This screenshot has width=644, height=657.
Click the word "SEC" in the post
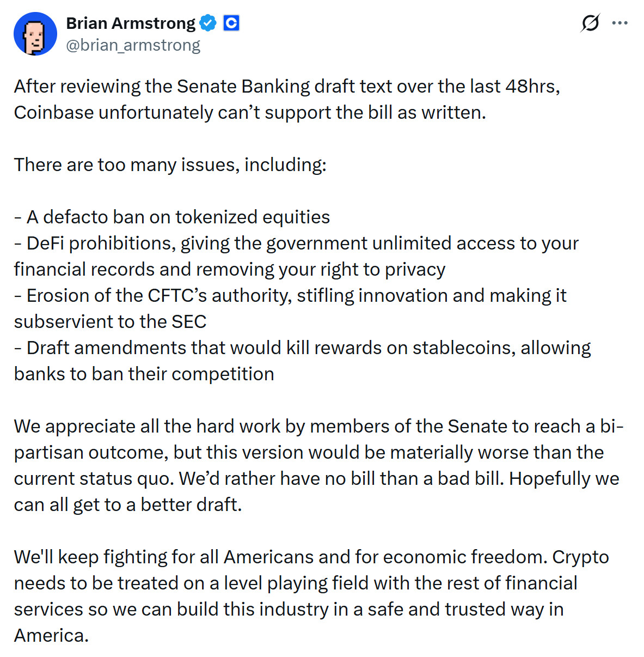click(x=189, y=321)
